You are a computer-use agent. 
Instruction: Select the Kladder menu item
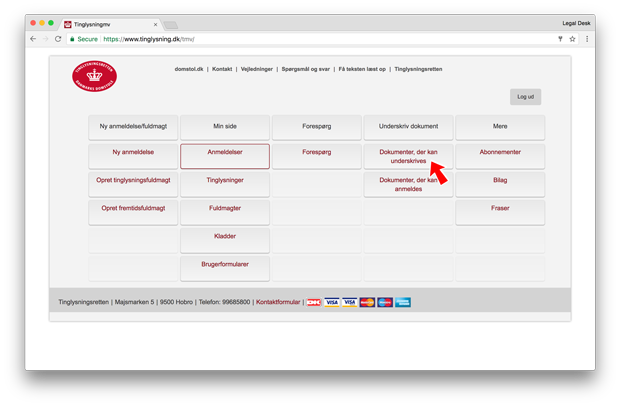click(x=225, y=240)
